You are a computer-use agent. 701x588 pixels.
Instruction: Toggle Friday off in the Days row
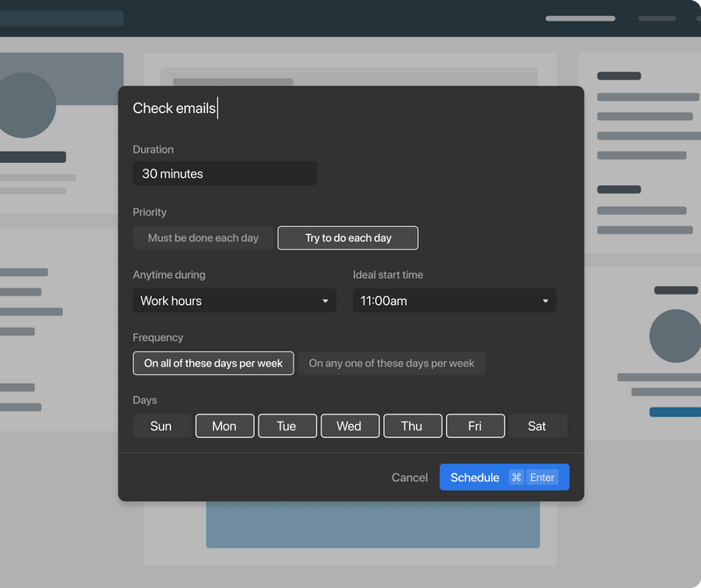475,426
